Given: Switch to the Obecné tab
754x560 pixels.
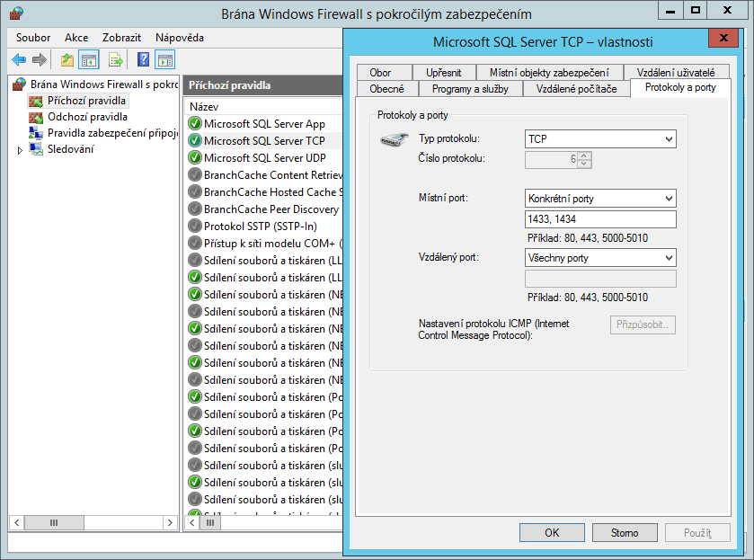Looking at the screenshot, I should click(386, 89).
